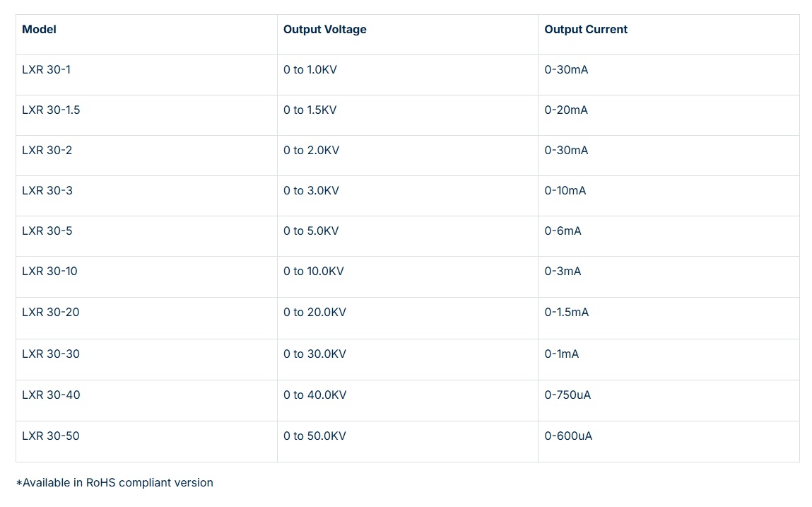Click the Output Current column header
The width and height of the screenshot is (812, 507).
(586, 30)
